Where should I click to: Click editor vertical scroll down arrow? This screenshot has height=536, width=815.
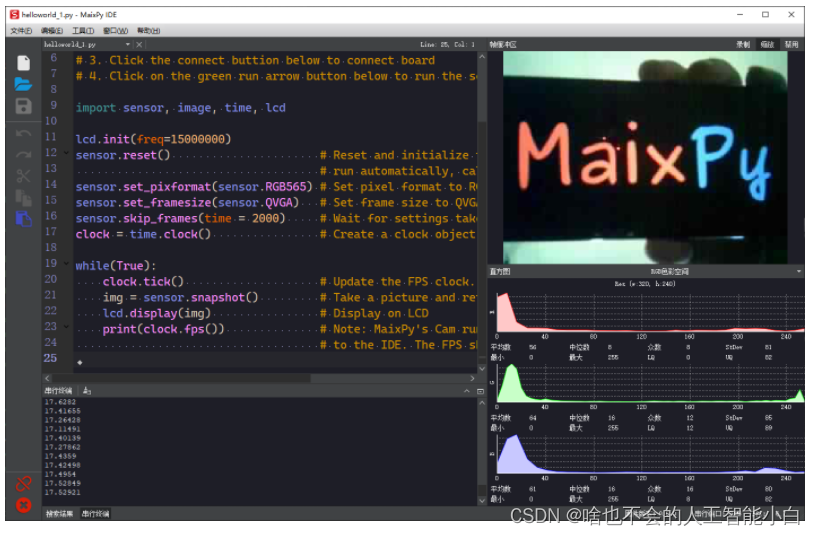(482, 369)
